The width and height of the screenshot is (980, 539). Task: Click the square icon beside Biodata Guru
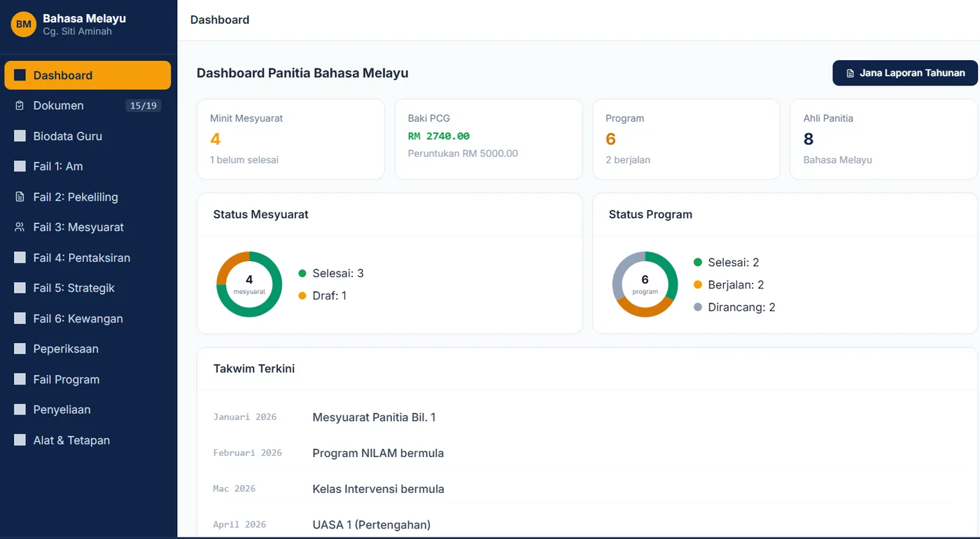[x=20, y=136]
